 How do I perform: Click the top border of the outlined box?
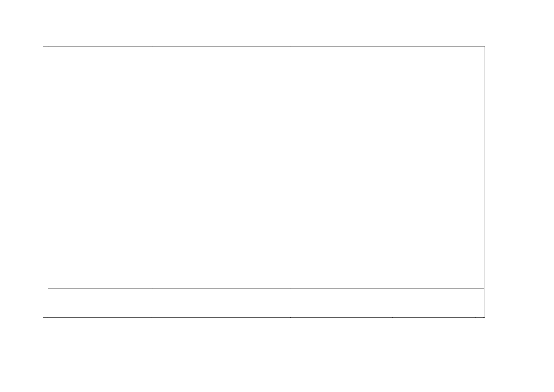(263, 46)
